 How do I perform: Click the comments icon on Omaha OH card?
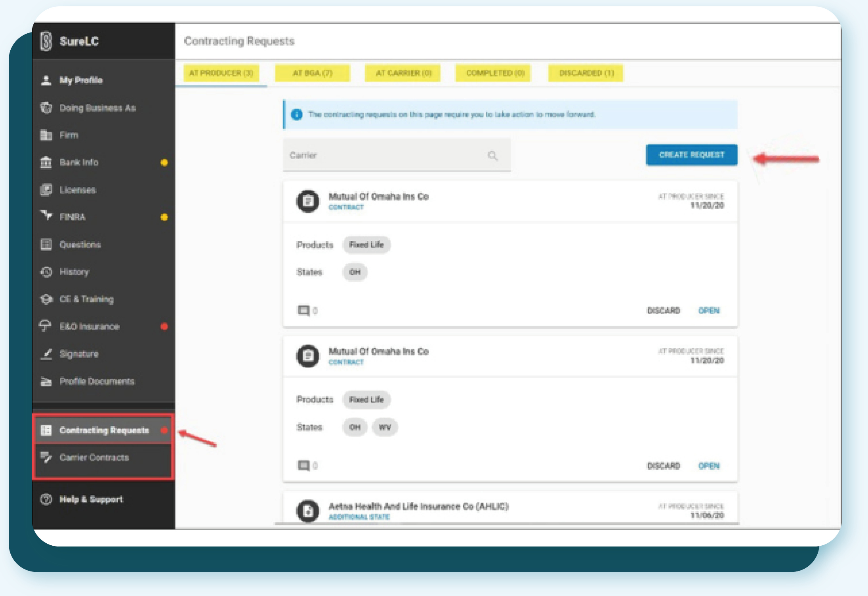tap(303, 310)
